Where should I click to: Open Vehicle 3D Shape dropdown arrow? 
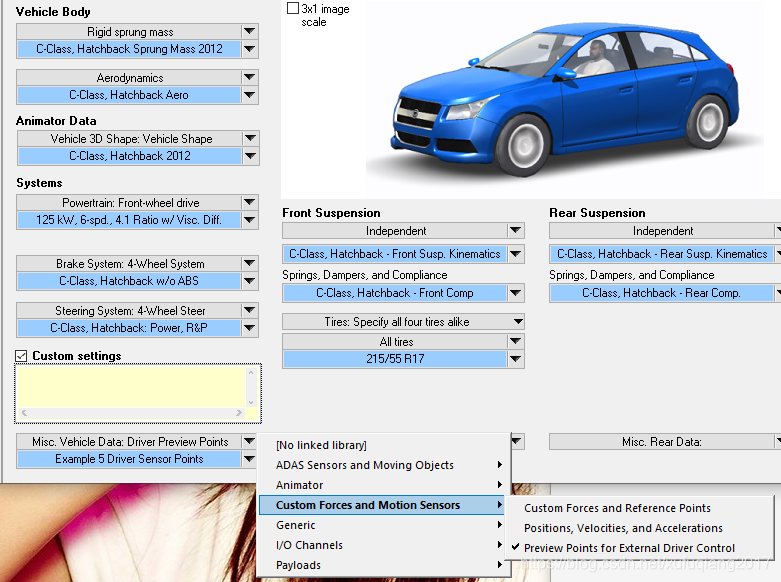(x=251, y=138)
